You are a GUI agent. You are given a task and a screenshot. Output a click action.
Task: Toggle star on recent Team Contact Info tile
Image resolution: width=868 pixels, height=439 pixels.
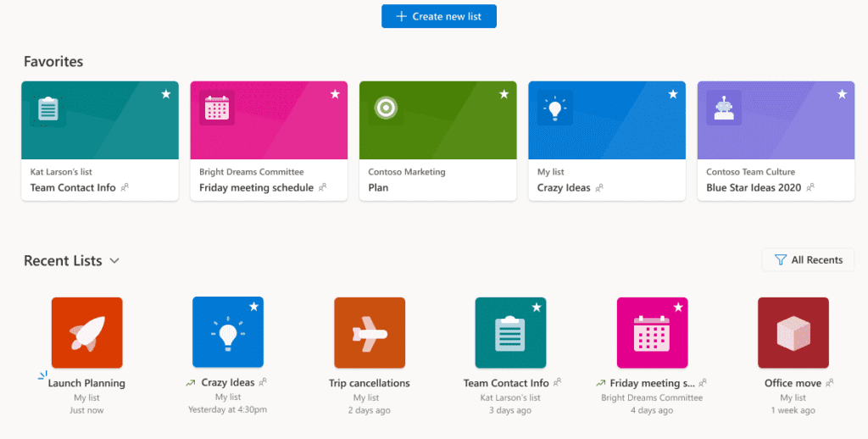click(537, 308)
